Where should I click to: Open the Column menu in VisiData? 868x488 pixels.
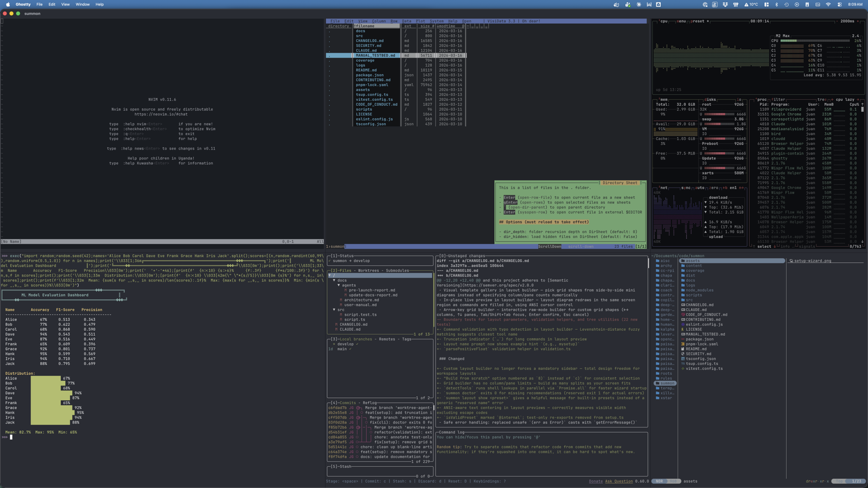pyautogui.click(x=379, y=21)
